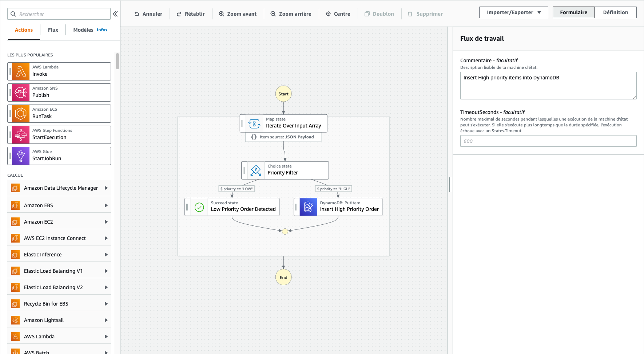The image size is (644, 354).
Task: Switch to the Modèles tab
Action: click(83, 30)
